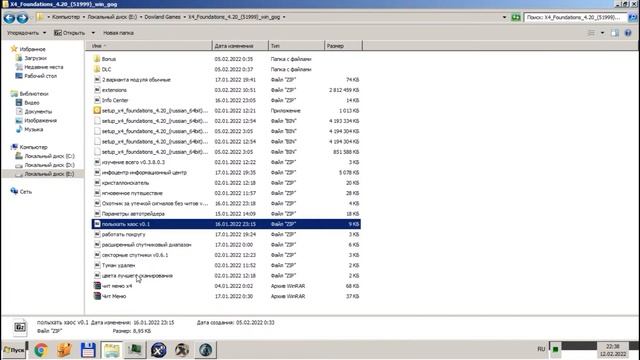Open the view options dropdown arrow
Screen dimensions: 640x360
[x=602, y=33]
